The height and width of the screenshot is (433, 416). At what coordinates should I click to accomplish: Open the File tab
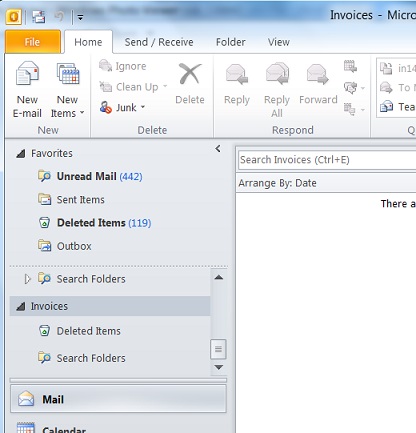pyautogui.click(x=33, y=42)
